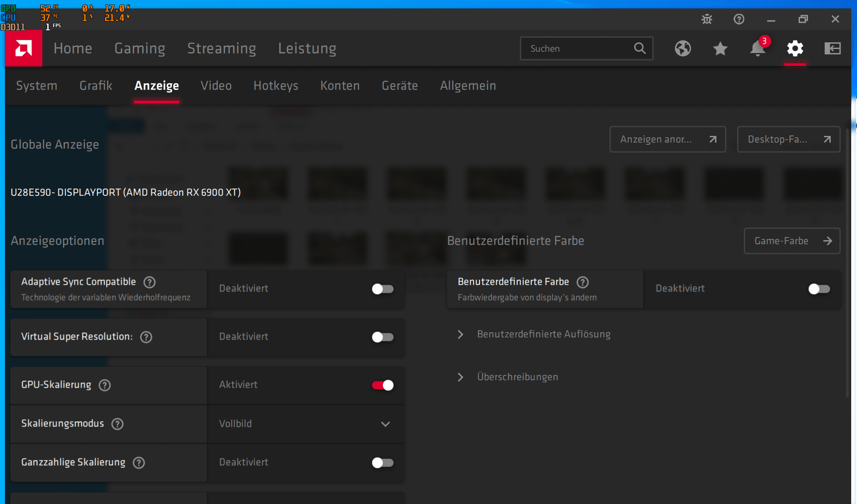Screen dimensions: 857x504
Task: Show help for Virtual Super Resolution
Action: (146, 337)
